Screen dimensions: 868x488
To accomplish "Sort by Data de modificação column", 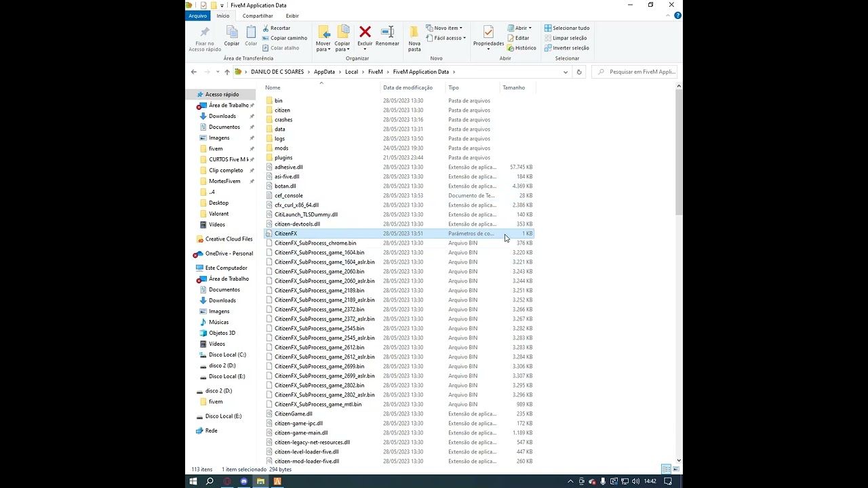I will coord(408,87).
